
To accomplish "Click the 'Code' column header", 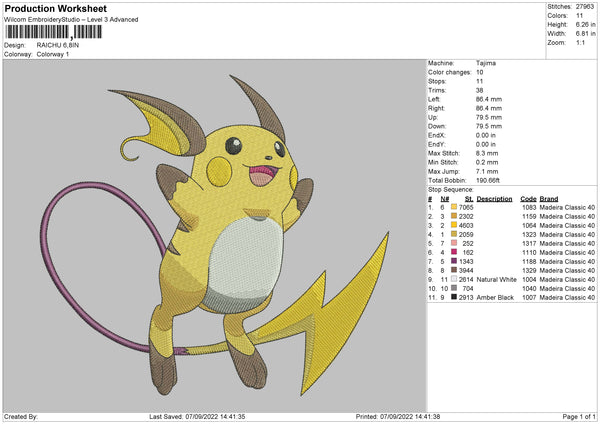I will coord(528,199).
